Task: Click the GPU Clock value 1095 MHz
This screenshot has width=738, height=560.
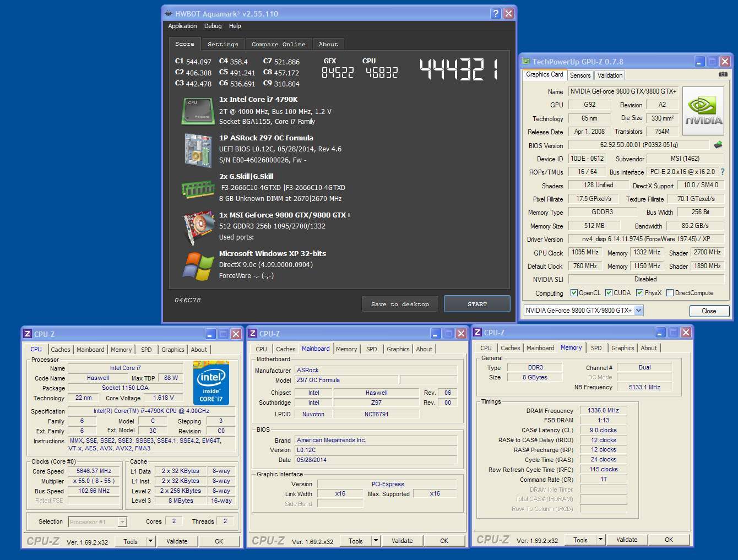Action: click(x=585, y=253)
